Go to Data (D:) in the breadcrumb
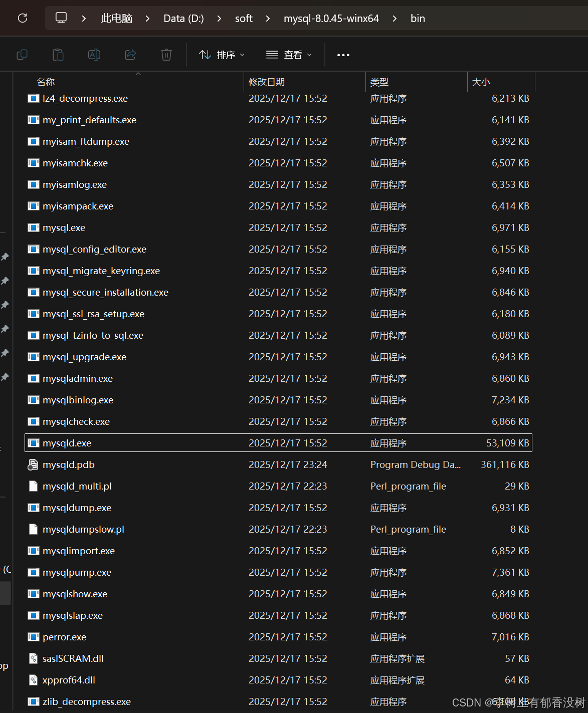Image resolution: width=588 pixels, height=713 pixels. 183,19
